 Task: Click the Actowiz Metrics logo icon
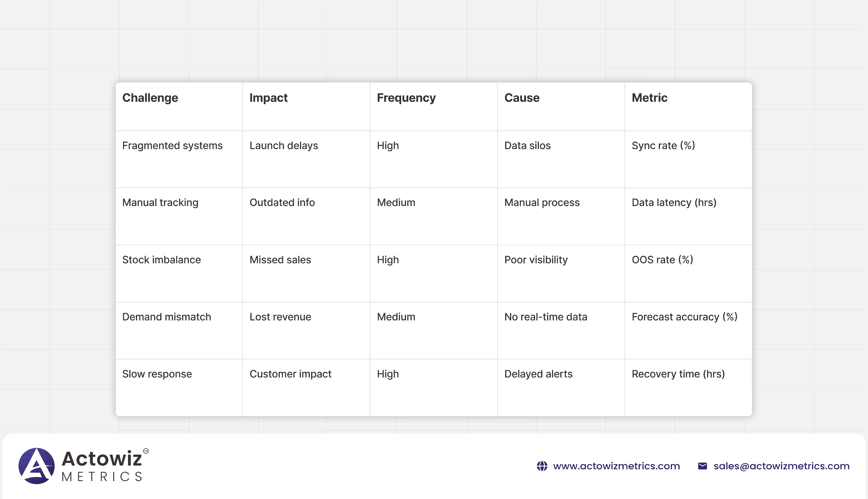(37, 466)
